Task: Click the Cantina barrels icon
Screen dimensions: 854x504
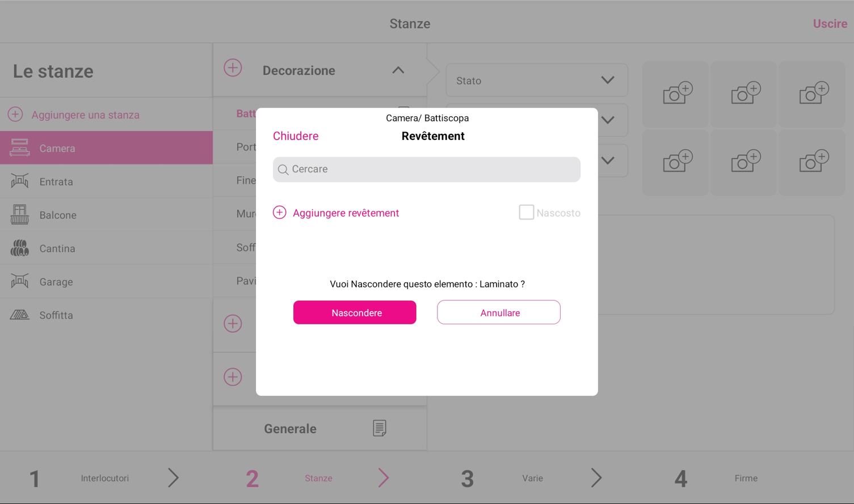Action: (x=19, y=248)
